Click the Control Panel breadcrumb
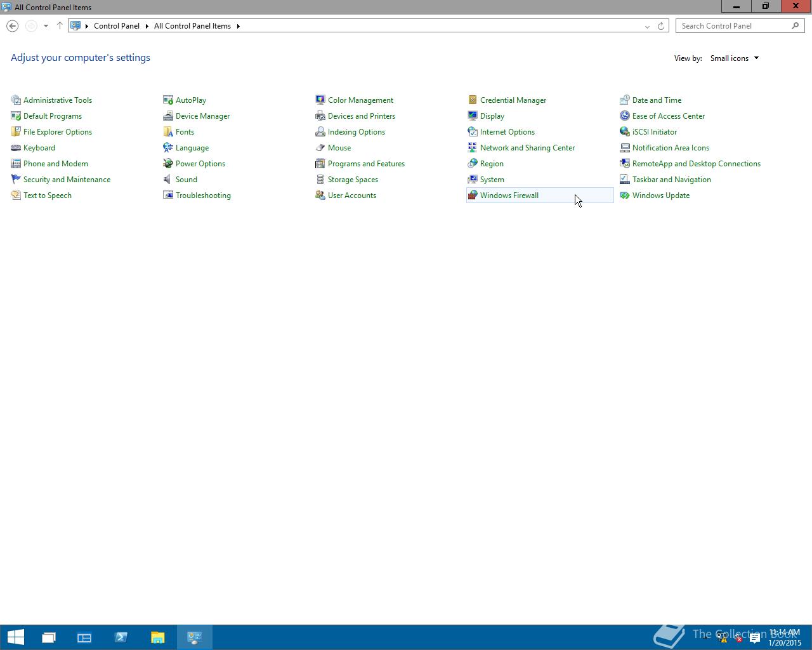812x650 pixels. (117, 26)
